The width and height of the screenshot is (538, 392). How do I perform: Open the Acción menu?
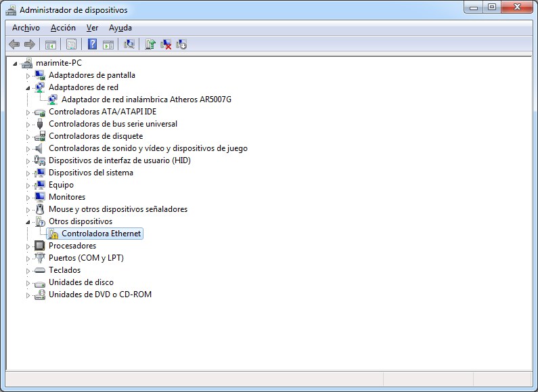63,28
